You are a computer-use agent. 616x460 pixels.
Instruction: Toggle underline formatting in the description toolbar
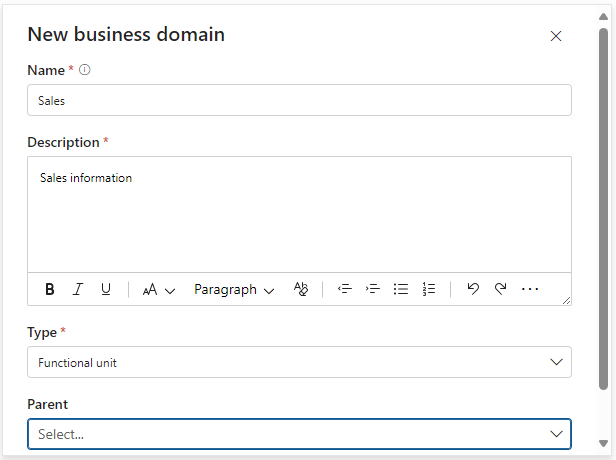pos(106,289)
